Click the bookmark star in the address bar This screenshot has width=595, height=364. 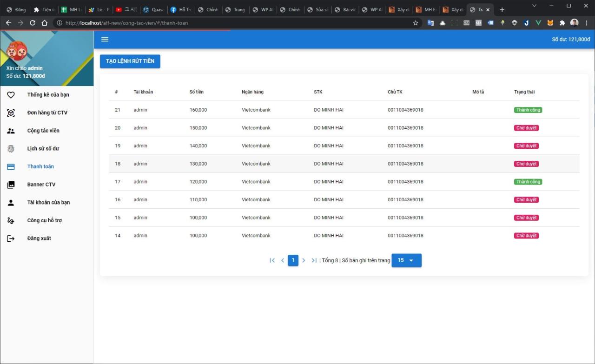pos(415,22)
